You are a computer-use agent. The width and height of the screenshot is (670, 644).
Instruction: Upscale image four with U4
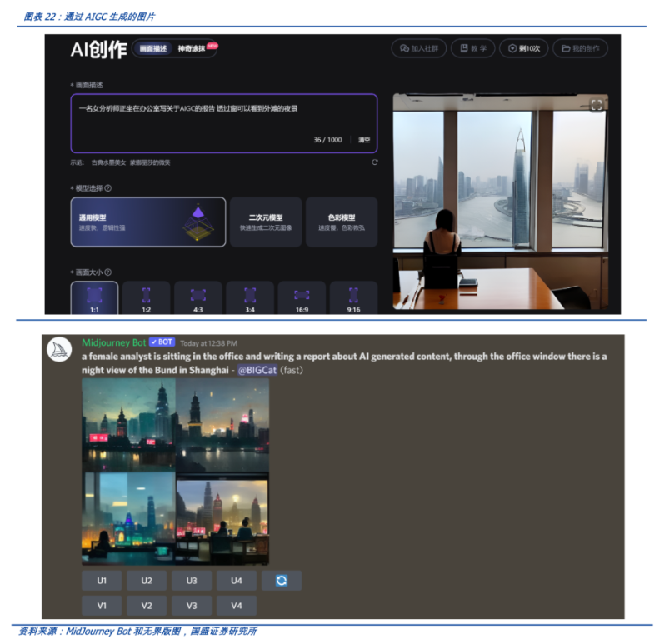237,581
